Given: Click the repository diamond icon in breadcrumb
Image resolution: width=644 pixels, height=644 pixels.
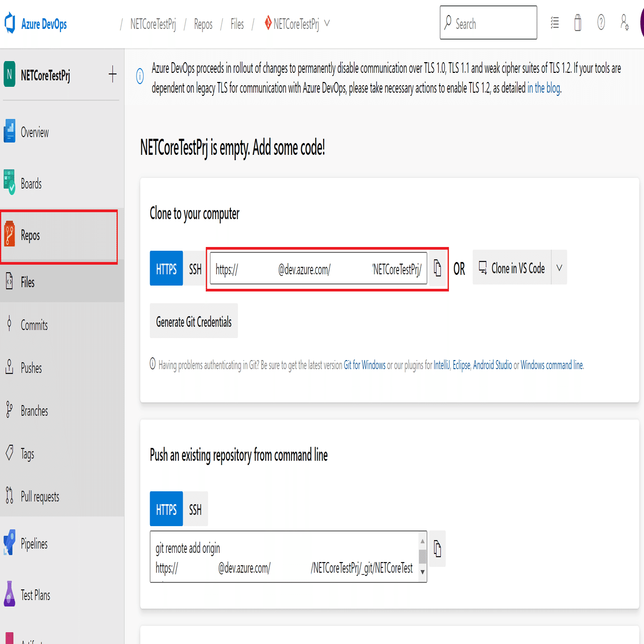Looking at the screenshot, I should pos(268,23).
